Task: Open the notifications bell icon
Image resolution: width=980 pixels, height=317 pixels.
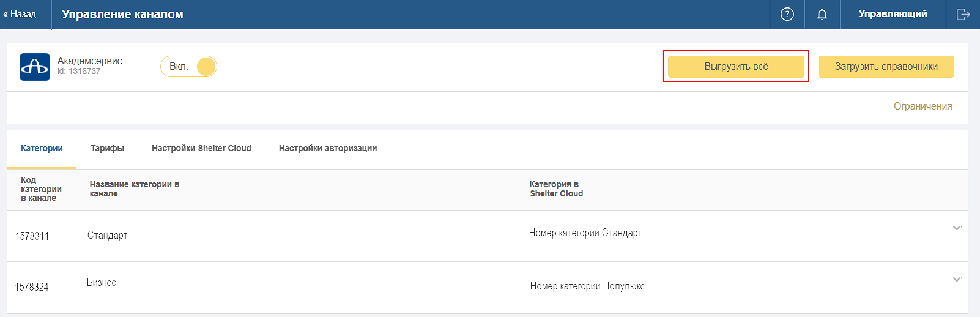Action: pyautogui.click(x=822, y=14)
